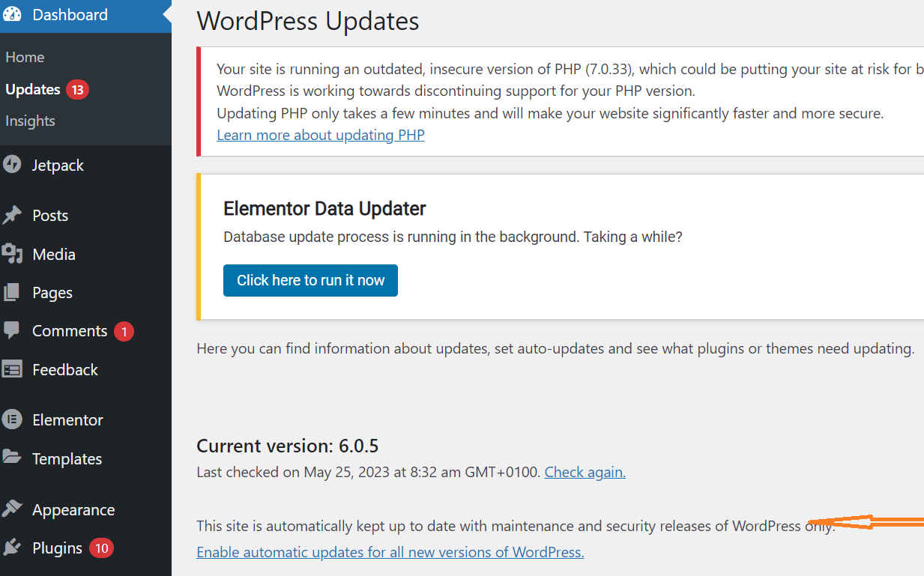This screenshot has height=576, width=924.
Task: Open the Home submenu item
Action: pyautogui.click(x=25, y=58)
